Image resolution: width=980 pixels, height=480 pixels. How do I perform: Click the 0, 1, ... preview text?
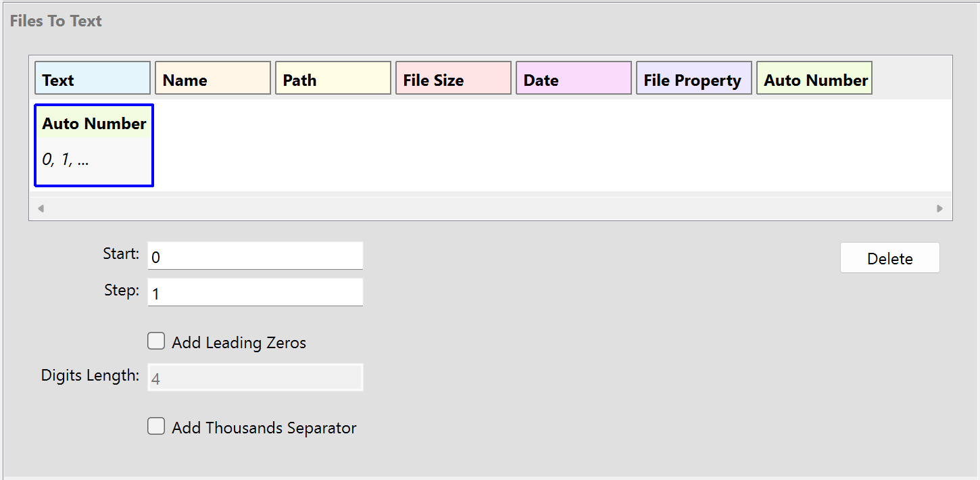point(65,160)
